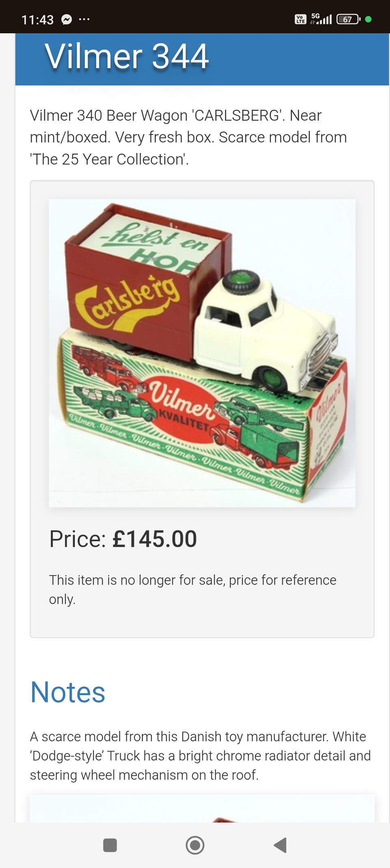Tap the Android back navigation triangle

pyautogui.click(x=280, y=845)
